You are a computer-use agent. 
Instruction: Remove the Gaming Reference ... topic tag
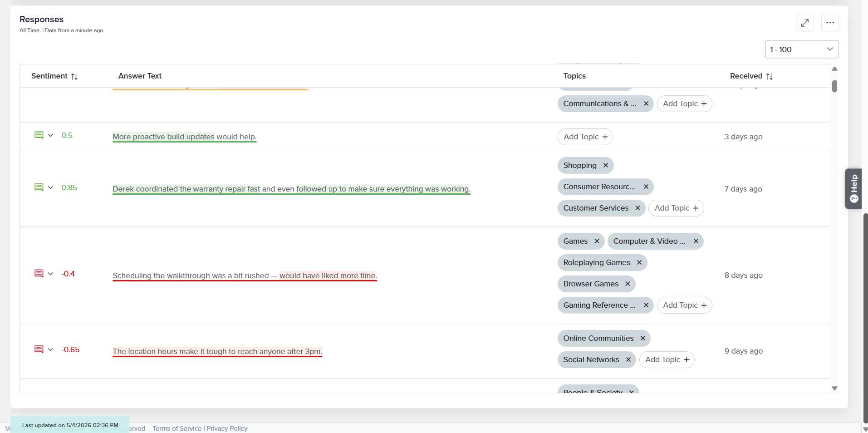(x=646, y=305)
